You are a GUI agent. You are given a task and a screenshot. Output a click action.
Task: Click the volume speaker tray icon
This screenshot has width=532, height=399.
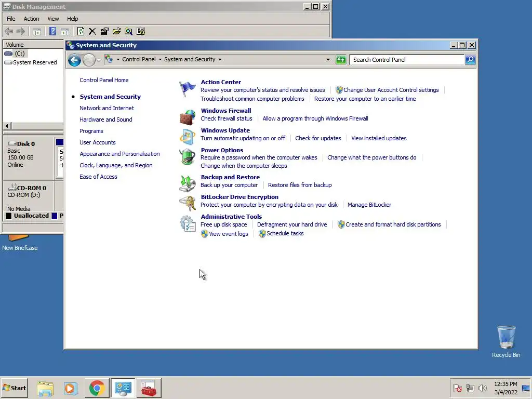[482, 388]
